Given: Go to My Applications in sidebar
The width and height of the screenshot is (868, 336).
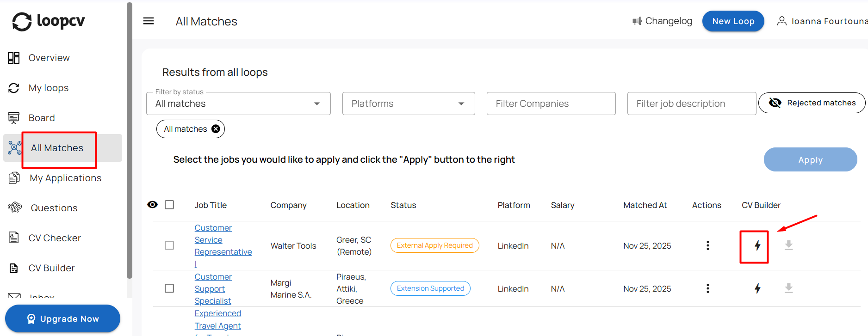Looking at the screenshot, I should 65,178.
